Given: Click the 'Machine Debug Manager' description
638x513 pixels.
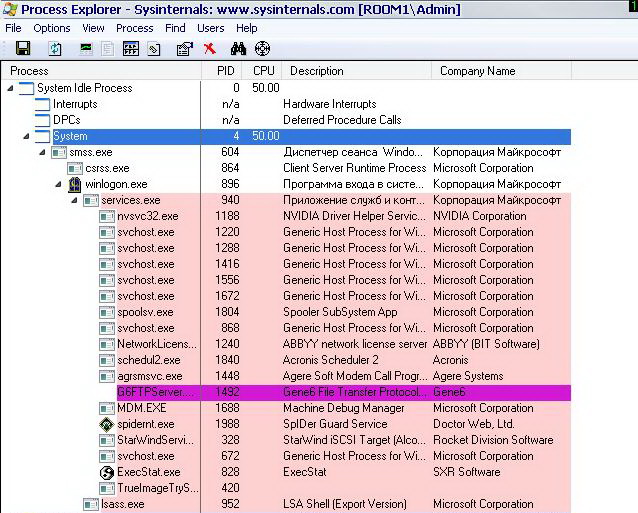Looking at the screenshot, I should click(x=344, y=408).
